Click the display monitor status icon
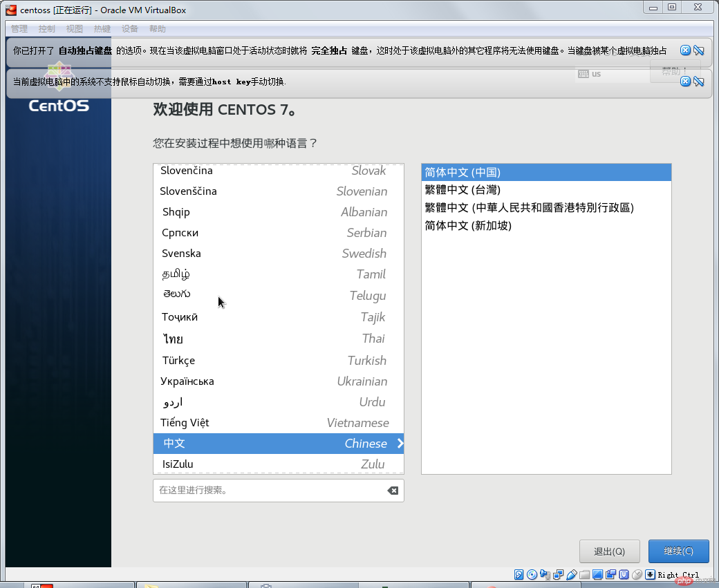The image size is (719, 588). (x=597, y=574)
